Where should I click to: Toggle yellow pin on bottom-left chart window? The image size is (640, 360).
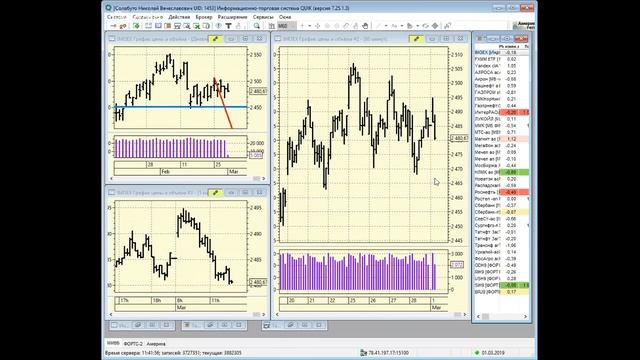click(x=215, y=192)
